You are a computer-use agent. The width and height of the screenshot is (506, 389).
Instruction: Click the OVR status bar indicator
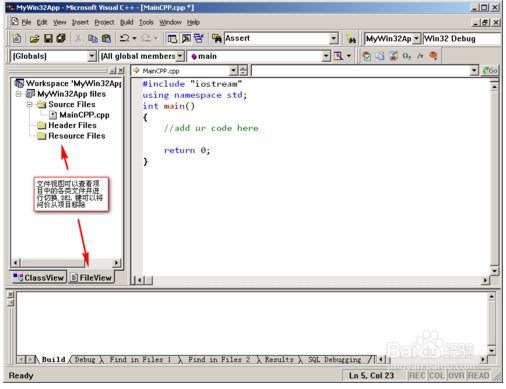point(456,376)
